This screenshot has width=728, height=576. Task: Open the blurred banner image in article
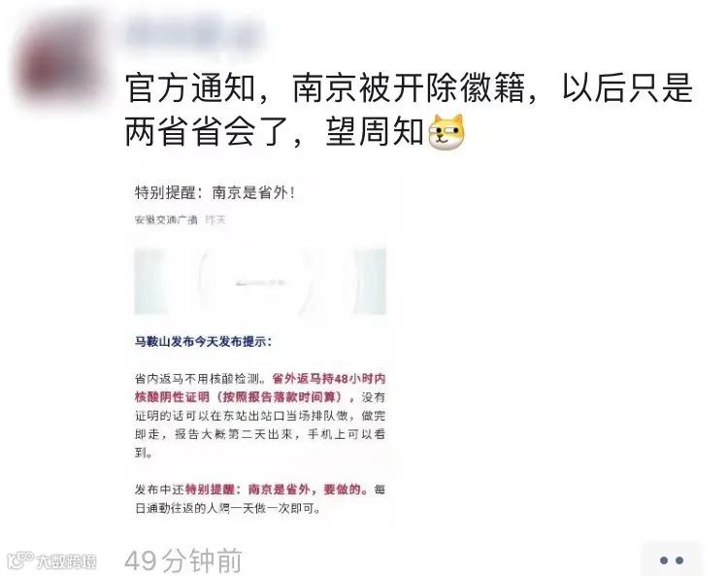(x=260, y=282)
